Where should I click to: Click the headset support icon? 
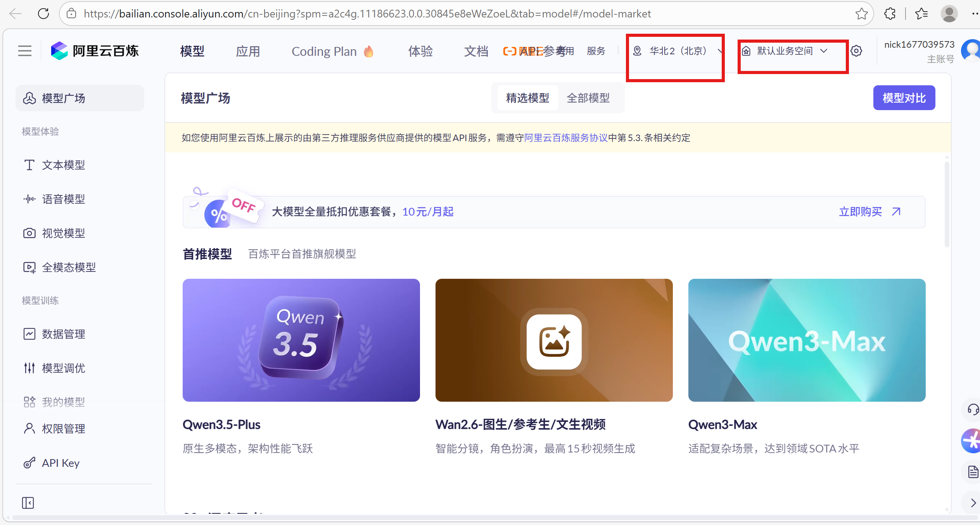tap(973, 409)
